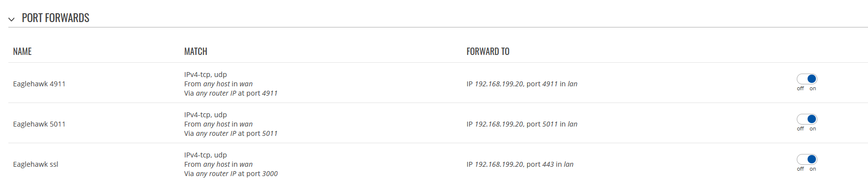Click match details for port 5011
This screenshot has height=180, width=868.
231,124
